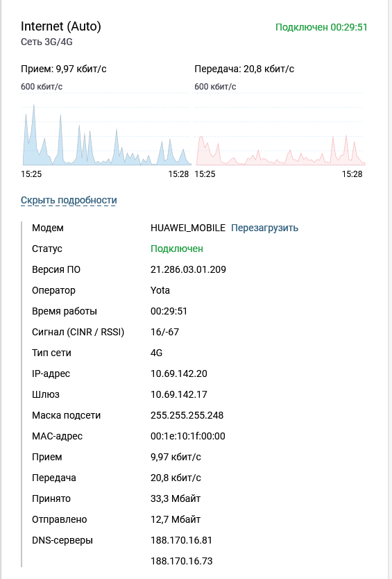Image resolution: width=392 pixels, height=579 pixels.
Task: Click the 'Передача: 20,8 кбит/с' graph heading
Action: tap(244, 69)
